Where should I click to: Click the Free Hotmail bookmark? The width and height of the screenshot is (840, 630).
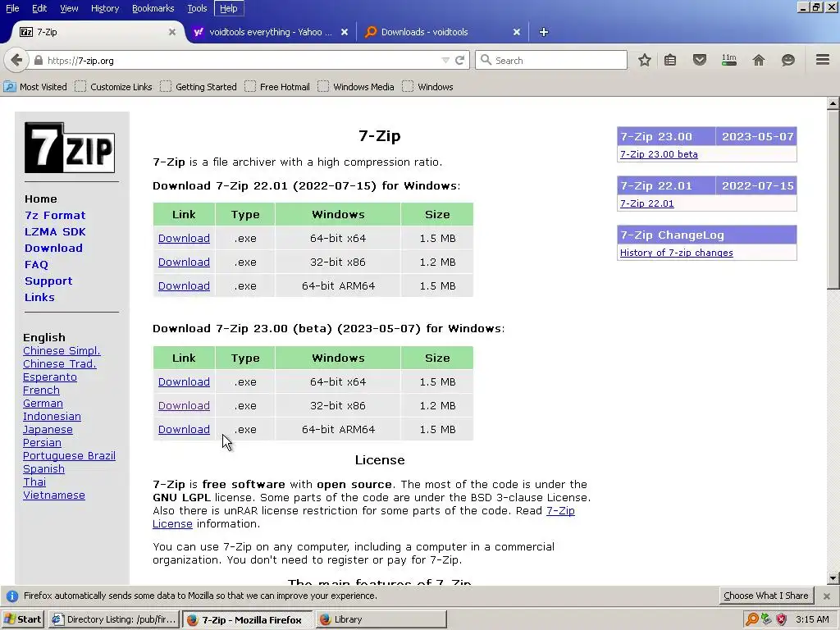point(277,87)
